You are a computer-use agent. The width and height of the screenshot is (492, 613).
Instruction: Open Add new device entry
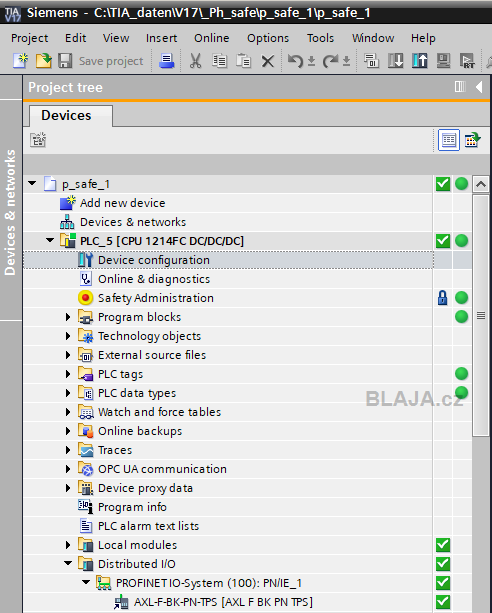coord(122,203)
